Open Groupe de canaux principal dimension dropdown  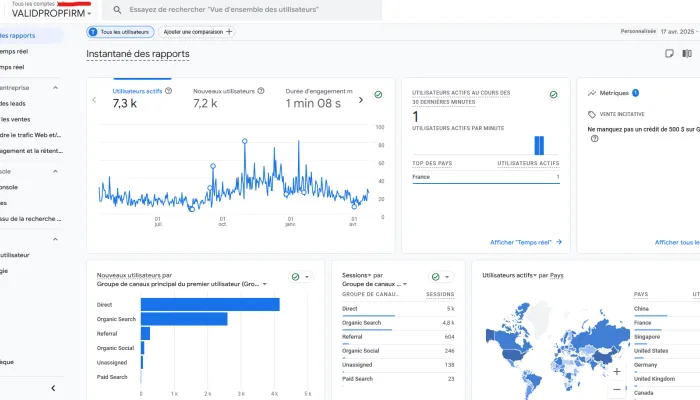coord(182,284)
